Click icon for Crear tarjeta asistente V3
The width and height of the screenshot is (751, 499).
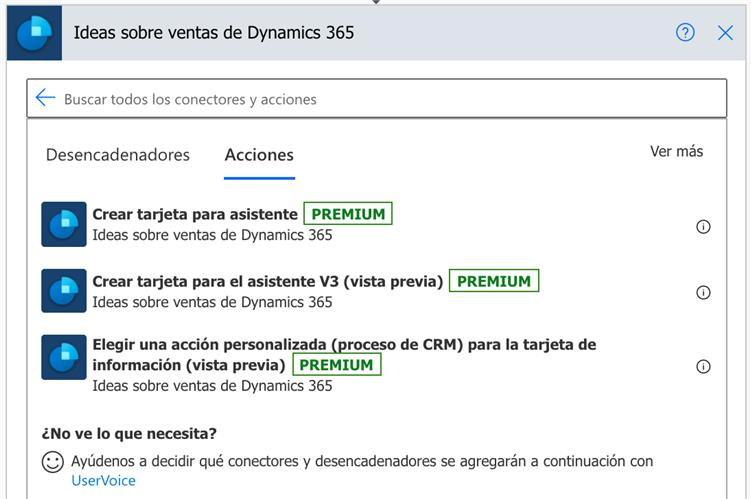point(64,291)
